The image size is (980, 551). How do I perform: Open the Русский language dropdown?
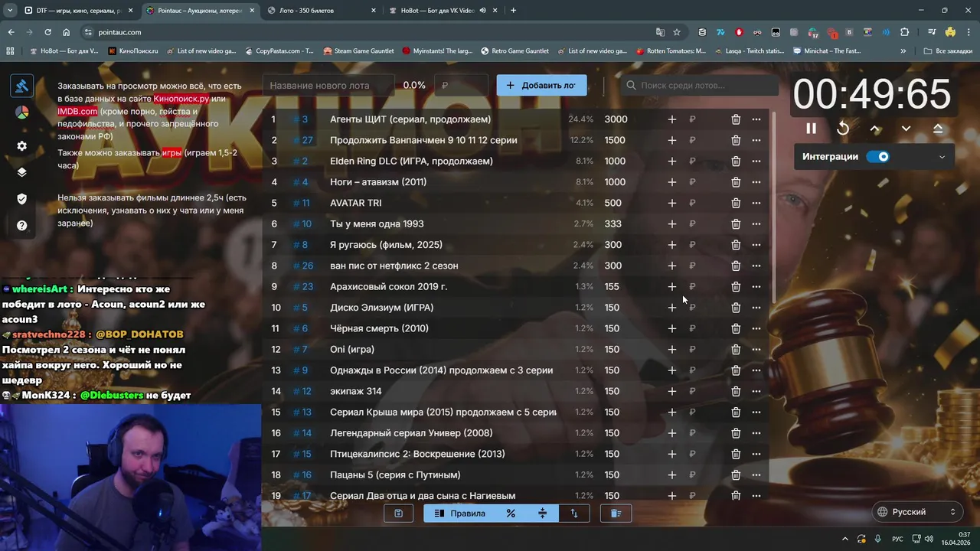[917, 512]
